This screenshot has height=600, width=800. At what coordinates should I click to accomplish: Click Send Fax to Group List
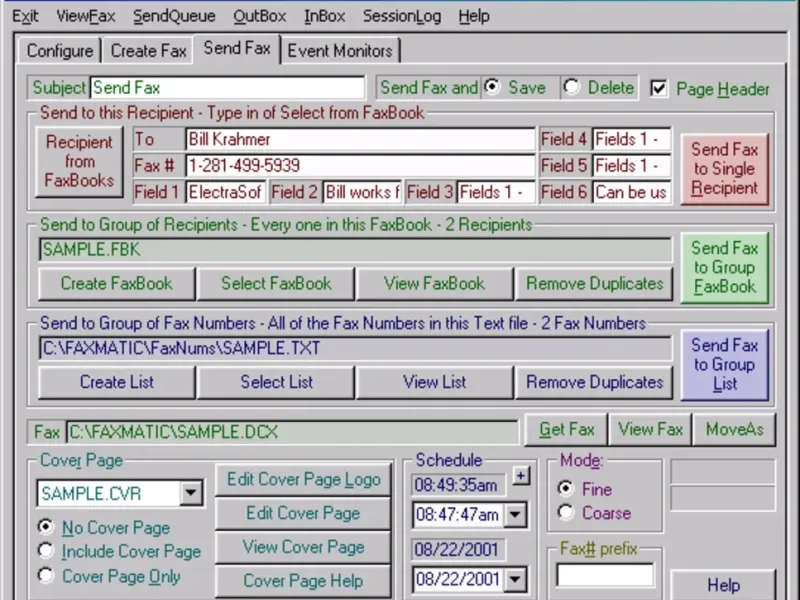click(724, 365)
